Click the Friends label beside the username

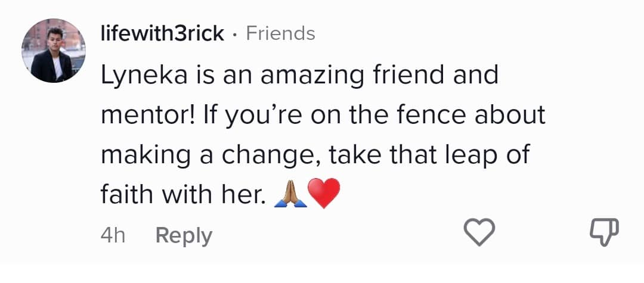(x=281, y=33)
